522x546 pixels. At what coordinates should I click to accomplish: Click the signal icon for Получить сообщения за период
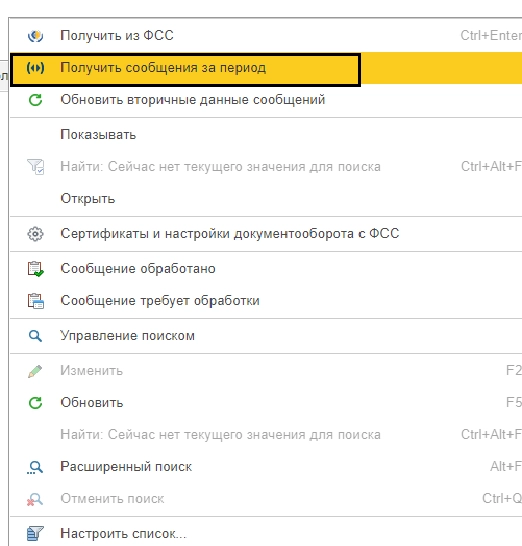point(35,68)
